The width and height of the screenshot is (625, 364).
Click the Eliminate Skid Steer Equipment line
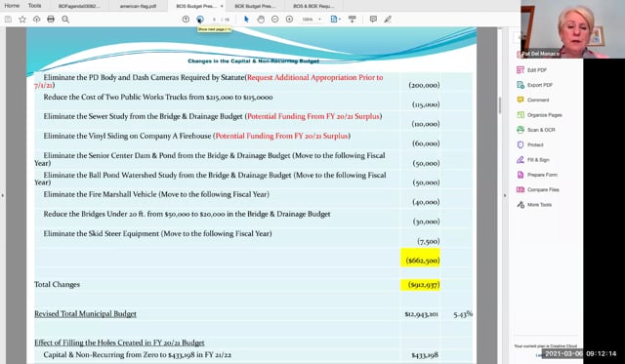click(157, 233)
